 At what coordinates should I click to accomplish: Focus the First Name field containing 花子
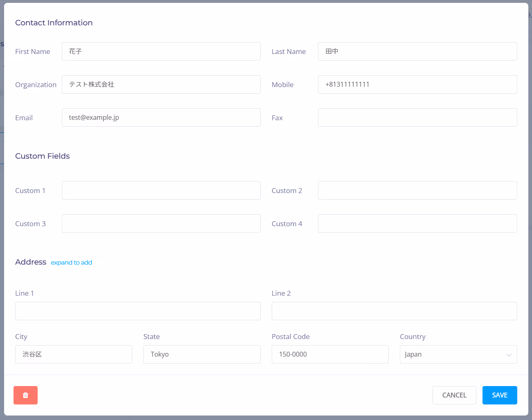161,51
